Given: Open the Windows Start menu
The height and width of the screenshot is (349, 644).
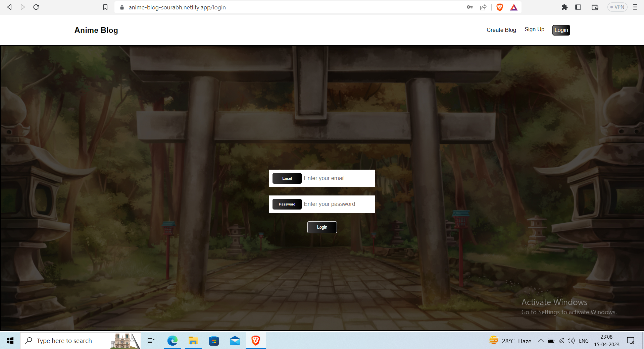Looking at the screenshot, I should (x=10, y=341).
